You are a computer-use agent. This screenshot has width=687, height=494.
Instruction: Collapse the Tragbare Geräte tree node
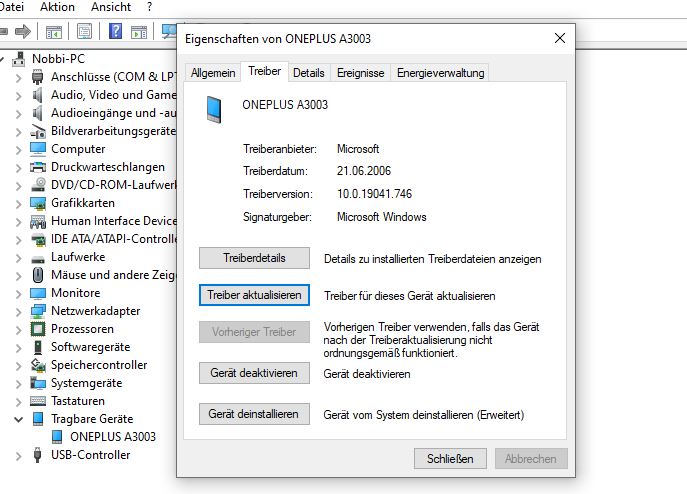pyautogui.click(x=18, y=420)
